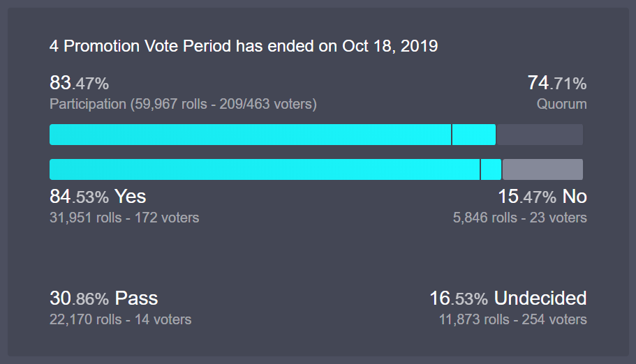This screenshot has width=636, height=364.
Task: Click the word Yes under vote bar
Action: 130,197
